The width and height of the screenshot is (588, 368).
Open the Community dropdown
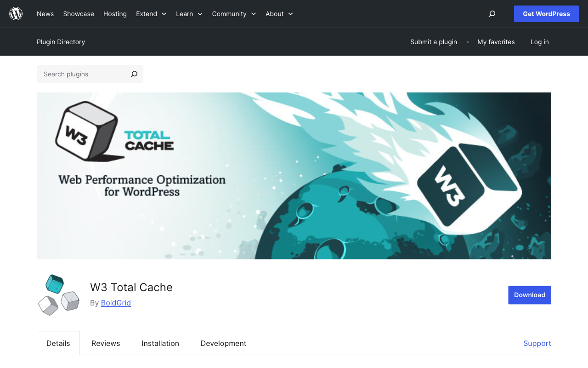[234, 14]
